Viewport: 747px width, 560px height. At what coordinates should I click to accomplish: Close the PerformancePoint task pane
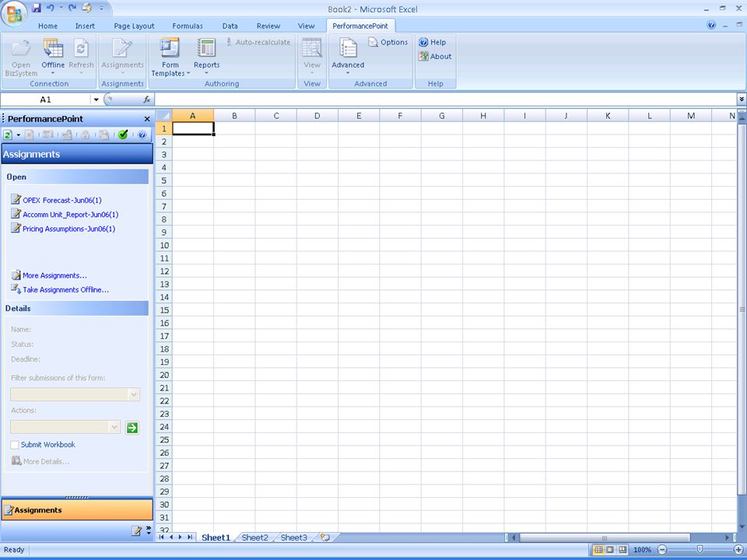coord(147,119)
